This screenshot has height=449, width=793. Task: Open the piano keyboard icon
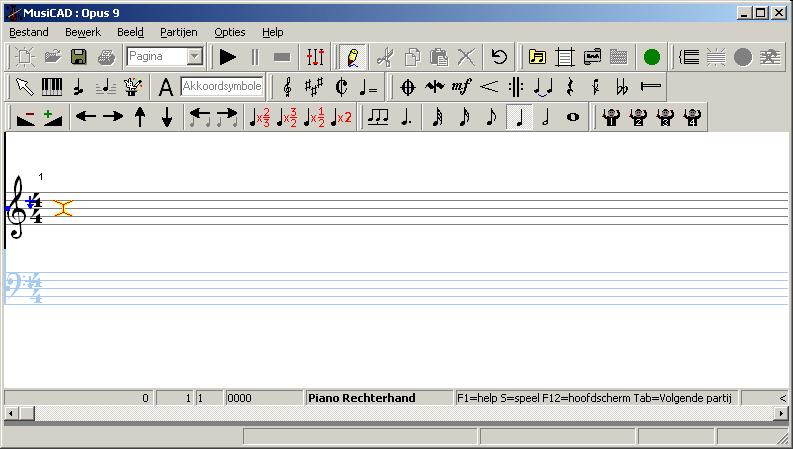pos(52,87)
